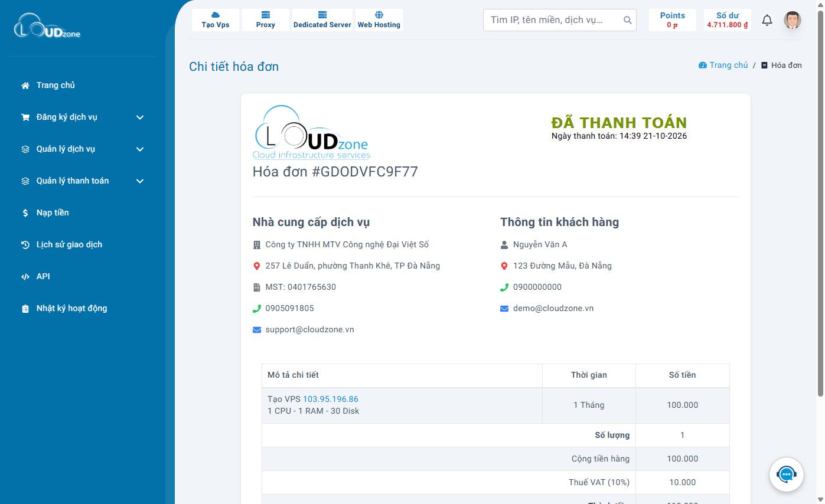825x504 pixels.
Task: Select Nhật ký hoạt động in the sidebar
Action: pyautogui.click(x=83, y=309)
